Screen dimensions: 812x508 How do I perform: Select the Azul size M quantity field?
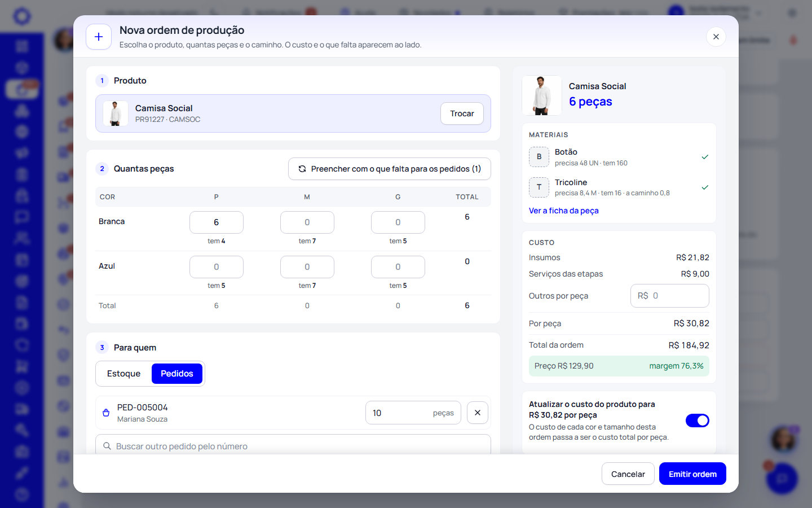click(307, 267)
